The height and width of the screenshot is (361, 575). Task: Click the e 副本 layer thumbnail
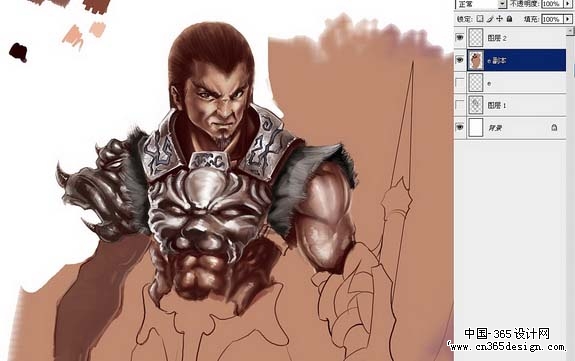pyautogui.click(x=476, y=60)
